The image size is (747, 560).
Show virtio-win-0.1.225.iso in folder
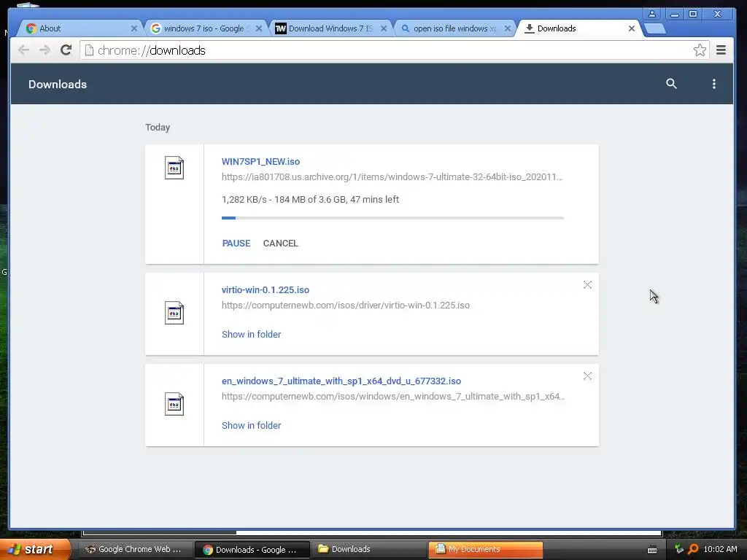(251, 334)
